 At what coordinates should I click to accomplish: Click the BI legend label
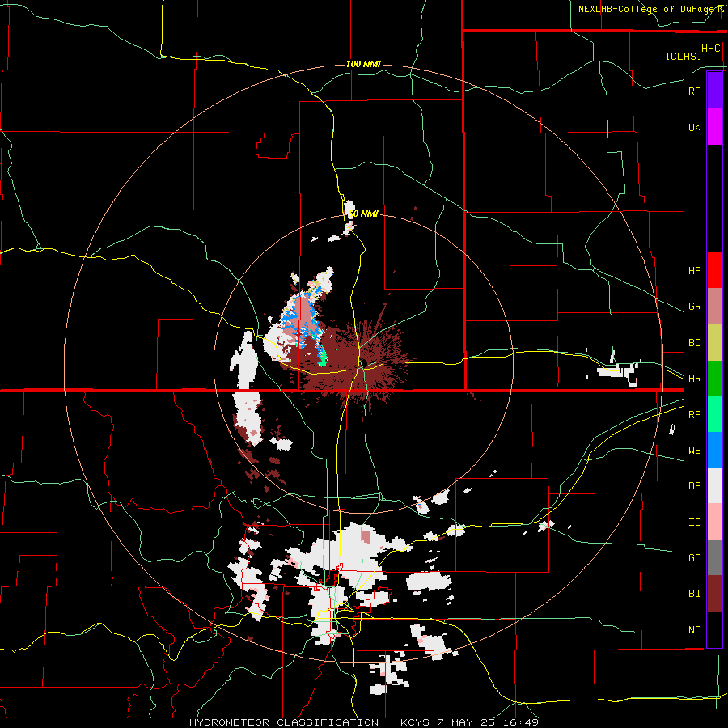pos(694,594)
